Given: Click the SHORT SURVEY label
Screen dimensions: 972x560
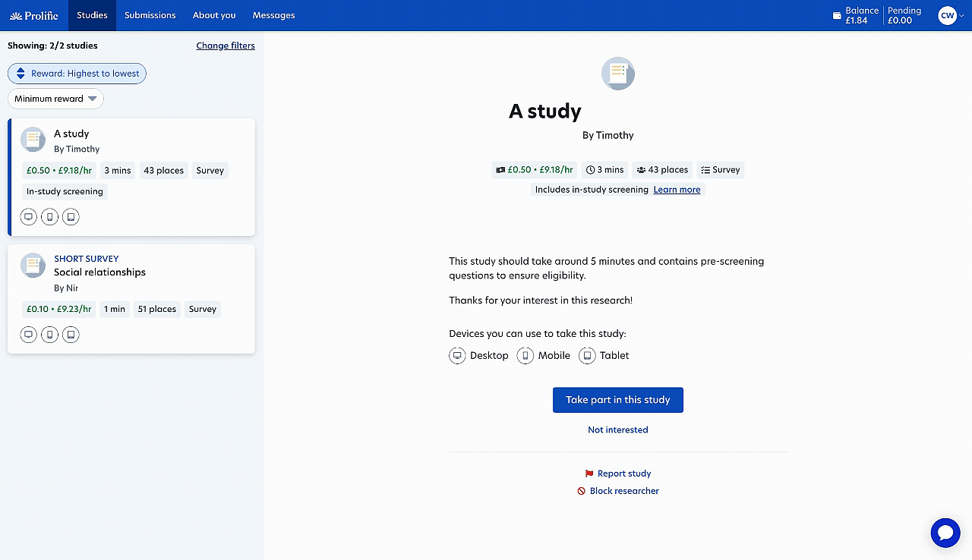Looking at the screenshot, I should pos(87,259).
